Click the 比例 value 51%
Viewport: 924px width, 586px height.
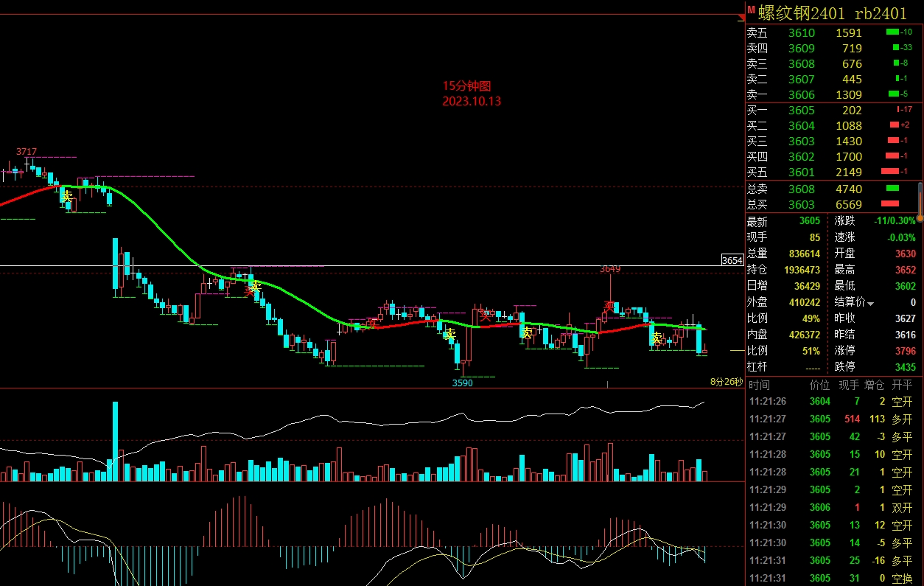pos(811,351)
